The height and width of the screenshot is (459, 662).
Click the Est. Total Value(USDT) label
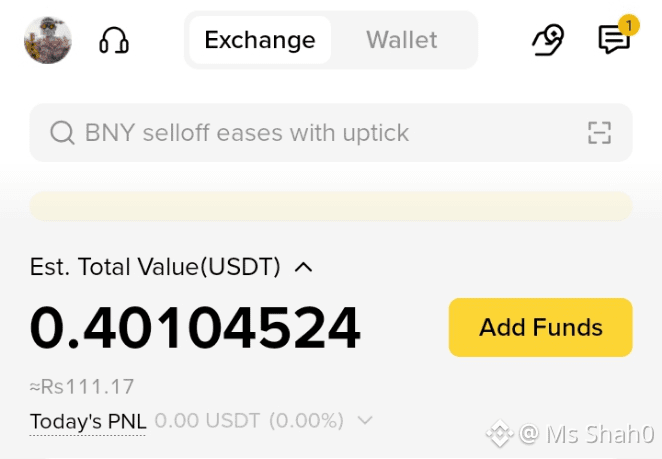point(155,267)
